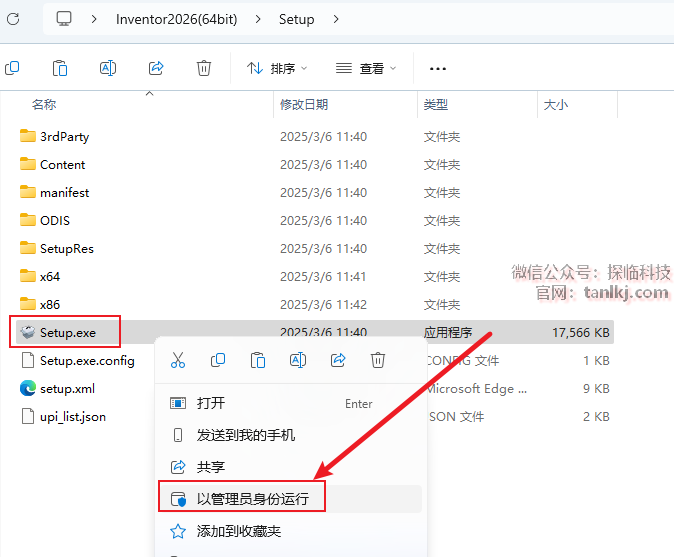Sort by the 类型 column header
Viewport: 674px width, 557px height.
click(x=436, y=104)
